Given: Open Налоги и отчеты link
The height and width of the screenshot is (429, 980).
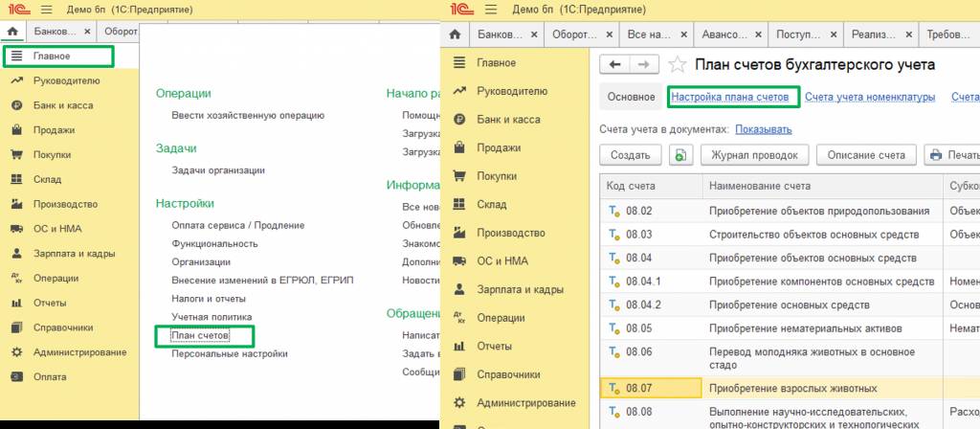Looking at the screenshot, I should pos(209,299).
